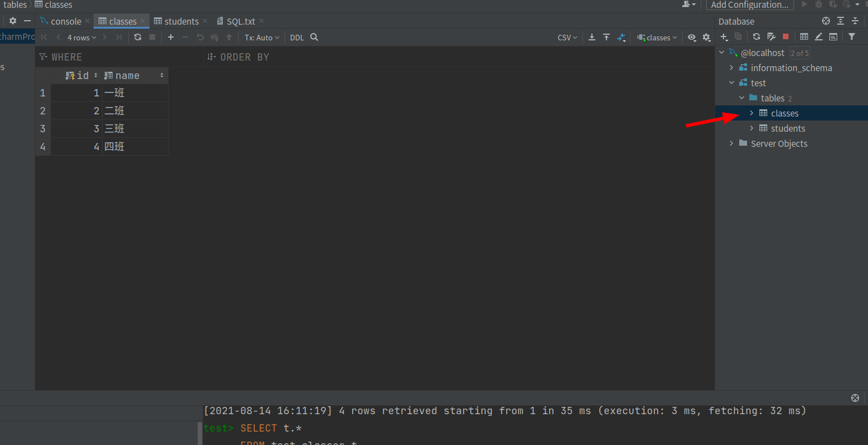The image size is (868, 445).
Task: Go to the first page of rows
Action: (x=44, y=38)
